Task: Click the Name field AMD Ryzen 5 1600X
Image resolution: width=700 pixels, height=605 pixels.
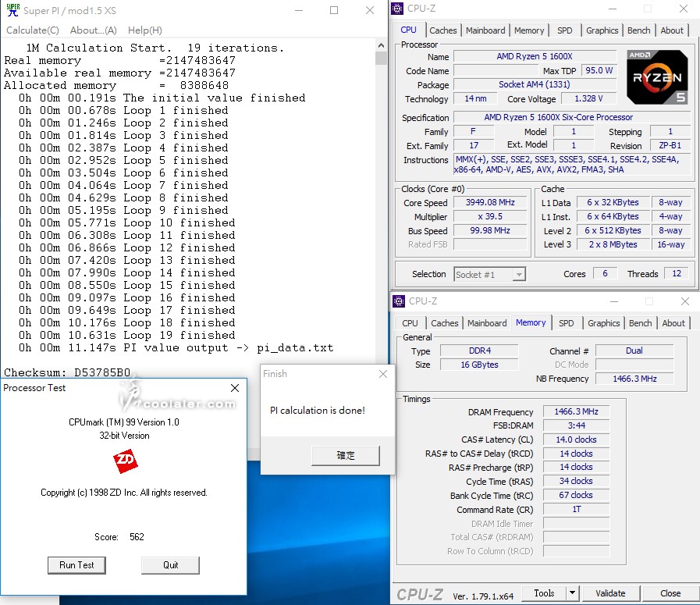Action: pyautogui.click(x=535, y=56)
